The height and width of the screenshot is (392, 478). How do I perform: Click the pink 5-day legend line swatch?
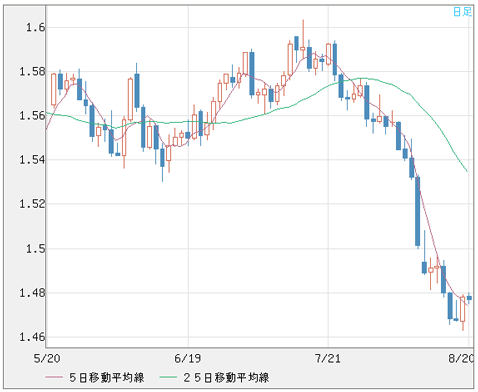point(54,377)
